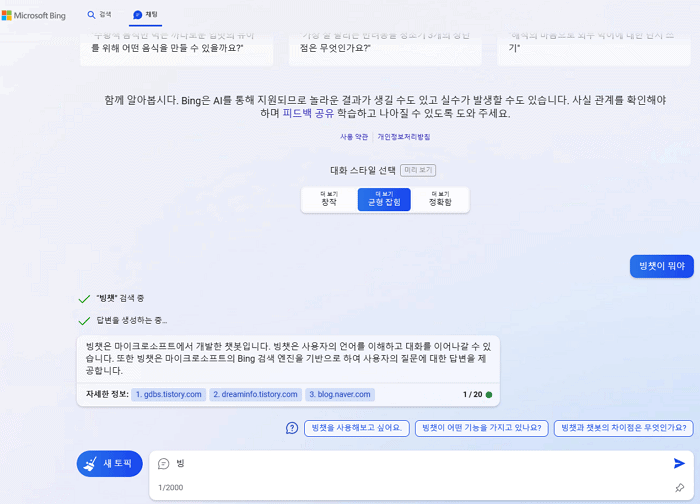Open the 피드백 공유 link
Viewport: 700px width, 504px height.
tap(308, 114)
